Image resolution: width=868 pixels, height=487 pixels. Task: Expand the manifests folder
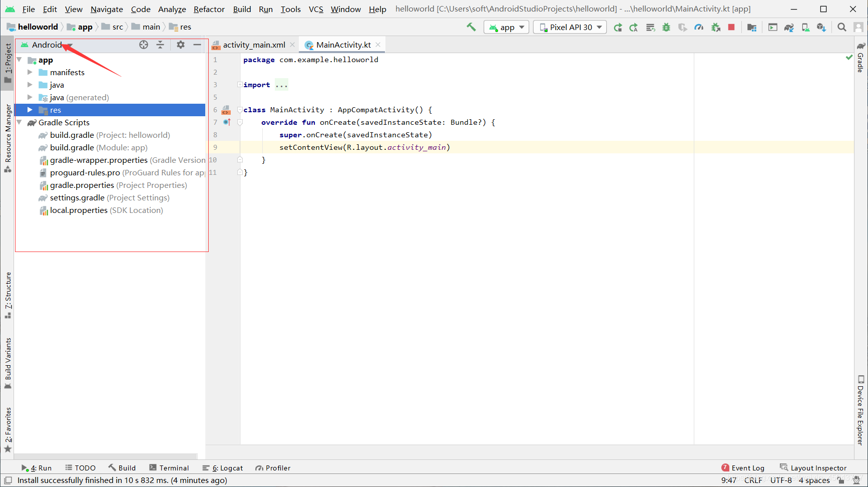30,72
